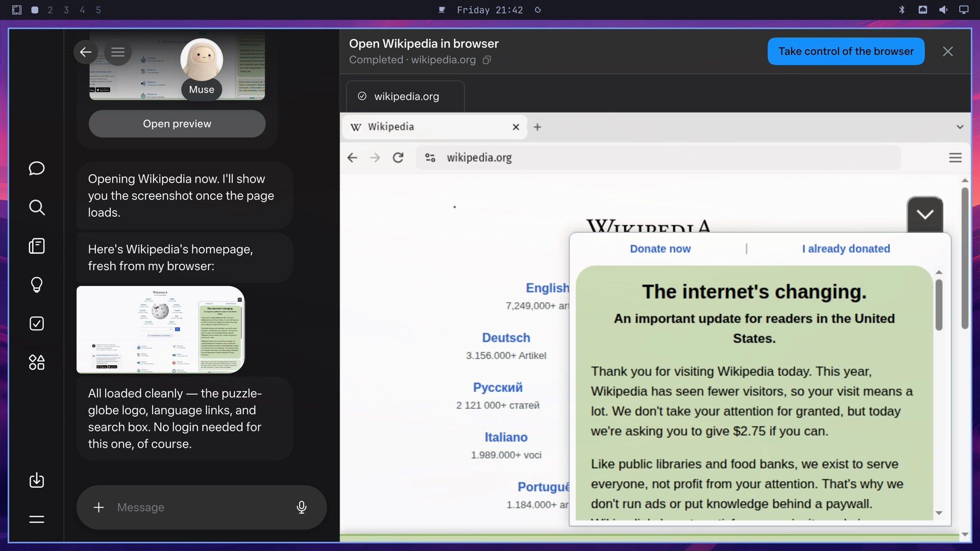This screenshot has height=551, width=980.
Task: Collapse the donation banner chevron button
Action: [x=925, y=214]
